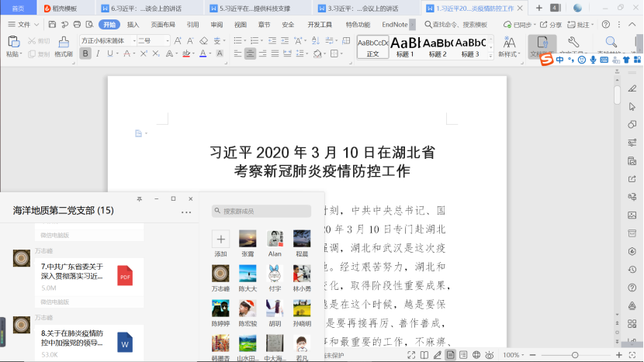
Task: Click the Add (添加) member plus icon
Action: tap(221, 239)
